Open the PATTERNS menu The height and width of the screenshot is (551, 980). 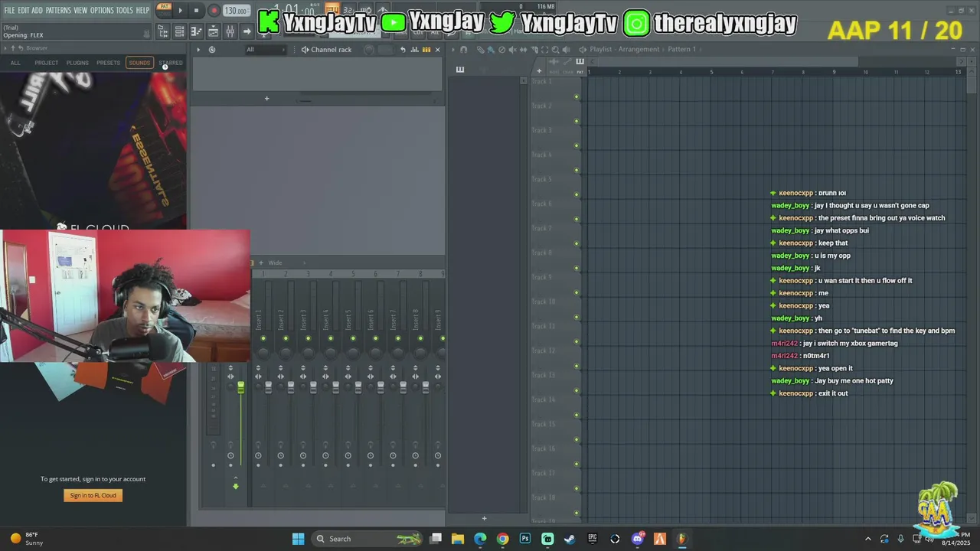[x=58, y=10]
